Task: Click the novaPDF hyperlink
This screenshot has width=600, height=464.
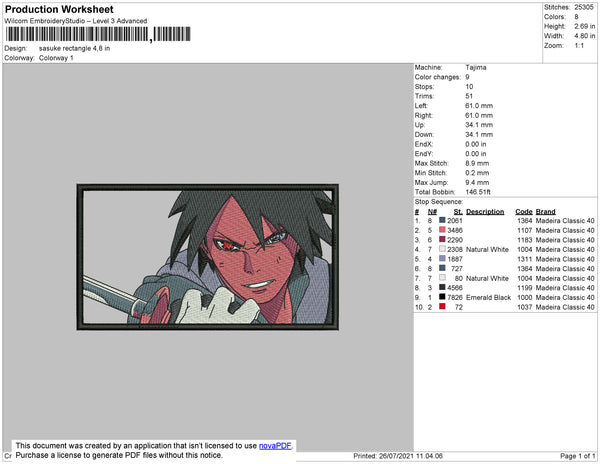Action: (275, 446)
